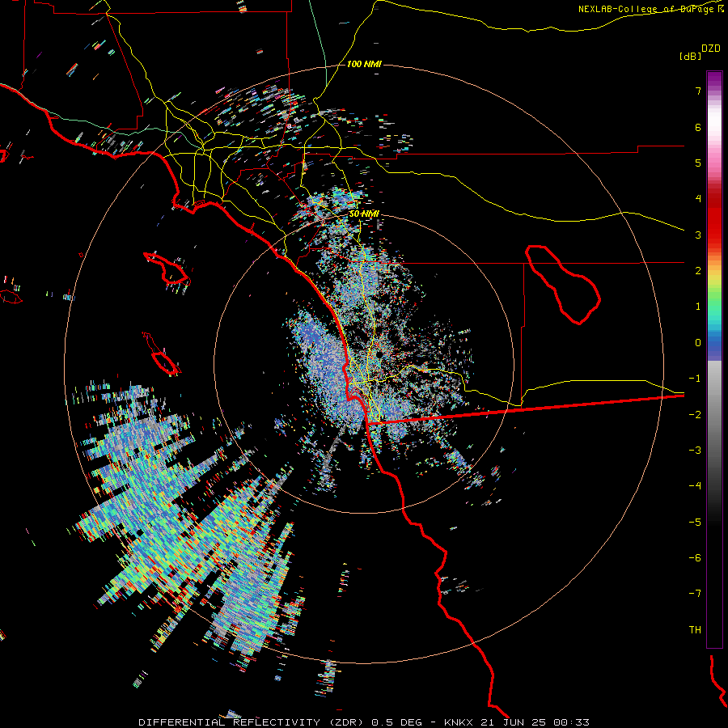The height and width of the screenshot is (728, 728).
Task: Click the -2 value on the color scale
Action: pyautogui.click(x=695, y=415)
